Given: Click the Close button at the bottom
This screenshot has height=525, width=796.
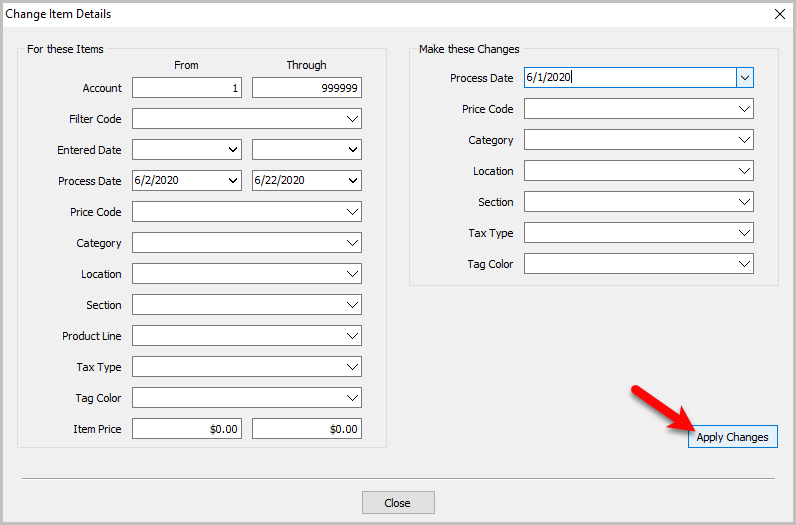Looking at the screenshot, I should 398,503.
